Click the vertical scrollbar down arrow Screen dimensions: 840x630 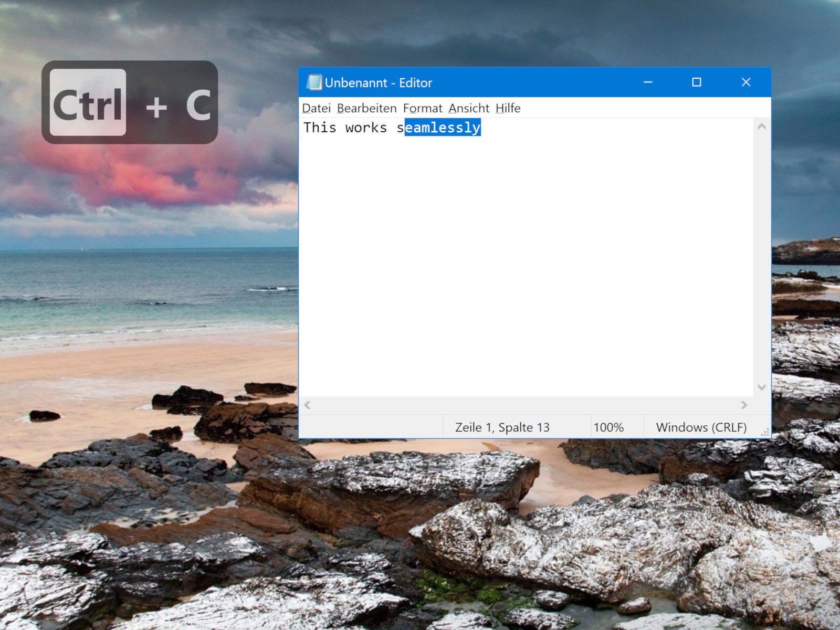pyautogui.click(x=762, y=387)
